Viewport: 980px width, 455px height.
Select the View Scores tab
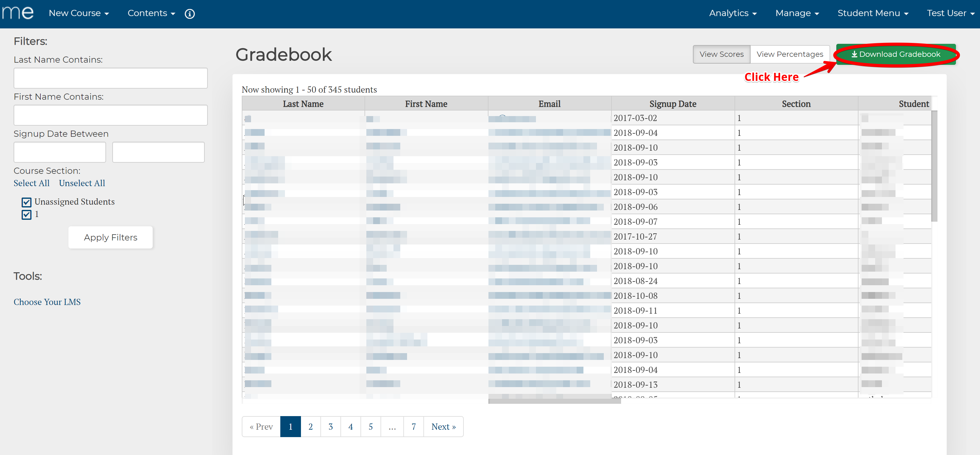(x=721, y=54)
